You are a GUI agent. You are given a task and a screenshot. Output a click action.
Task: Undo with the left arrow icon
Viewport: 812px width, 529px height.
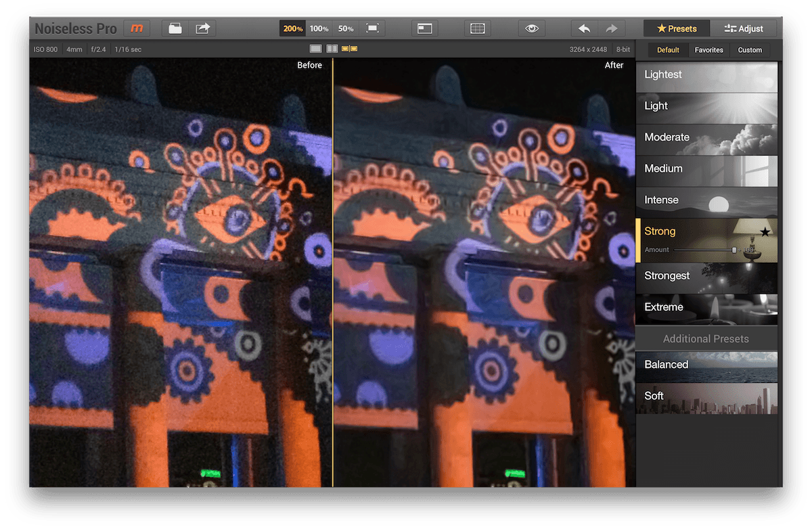pyautogui.click(x=585, y=28)
